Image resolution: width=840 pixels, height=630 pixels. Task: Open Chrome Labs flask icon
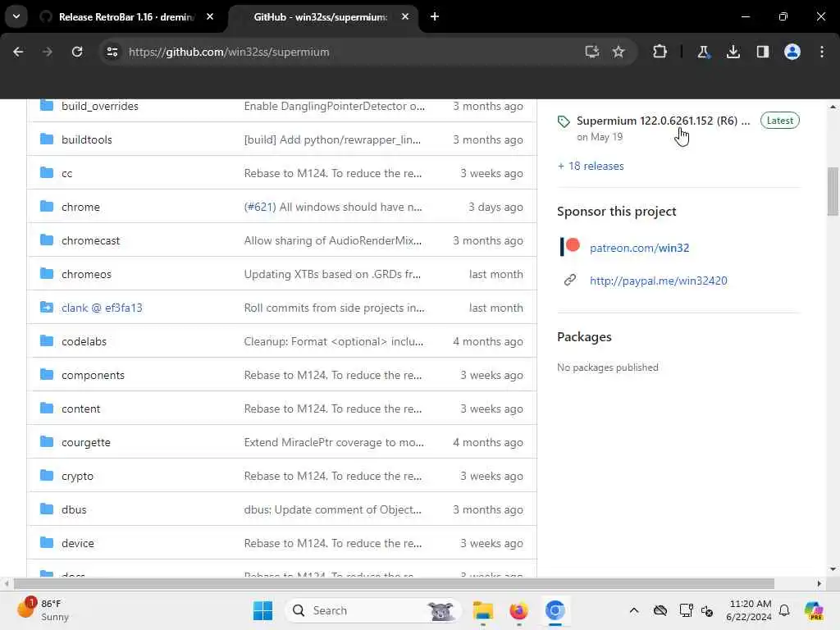[703, 52]
